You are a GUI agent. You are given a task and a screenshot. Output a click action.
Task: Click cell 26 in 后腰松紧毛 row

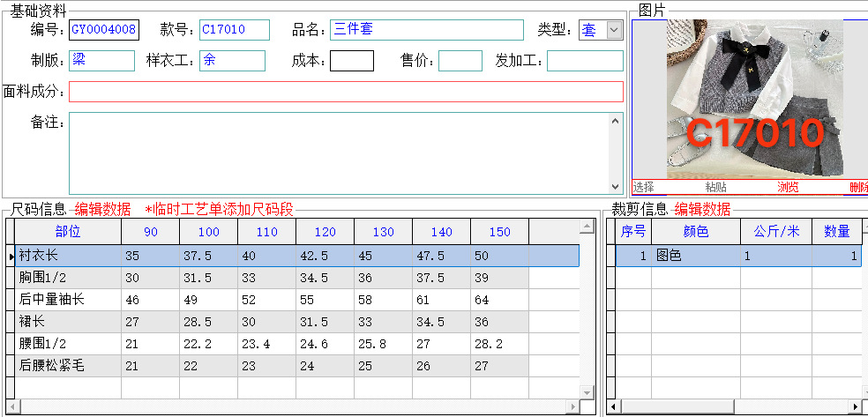[441, 366]
